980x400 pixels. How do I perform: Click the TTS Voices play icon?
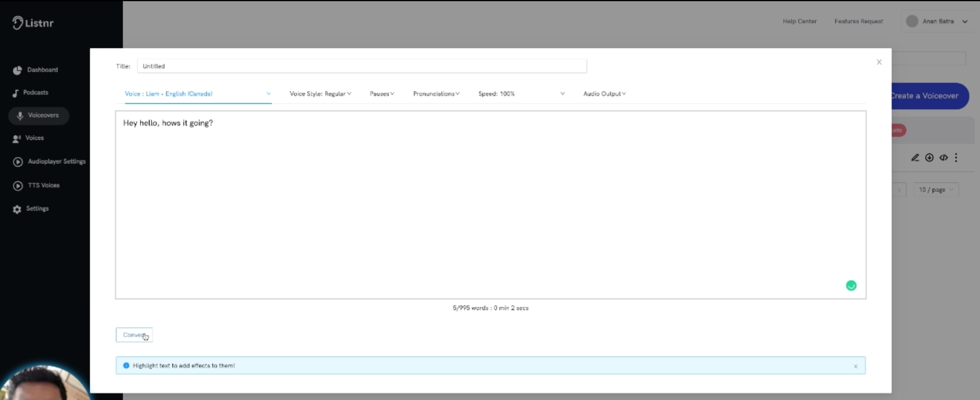(x=17, y=186)
